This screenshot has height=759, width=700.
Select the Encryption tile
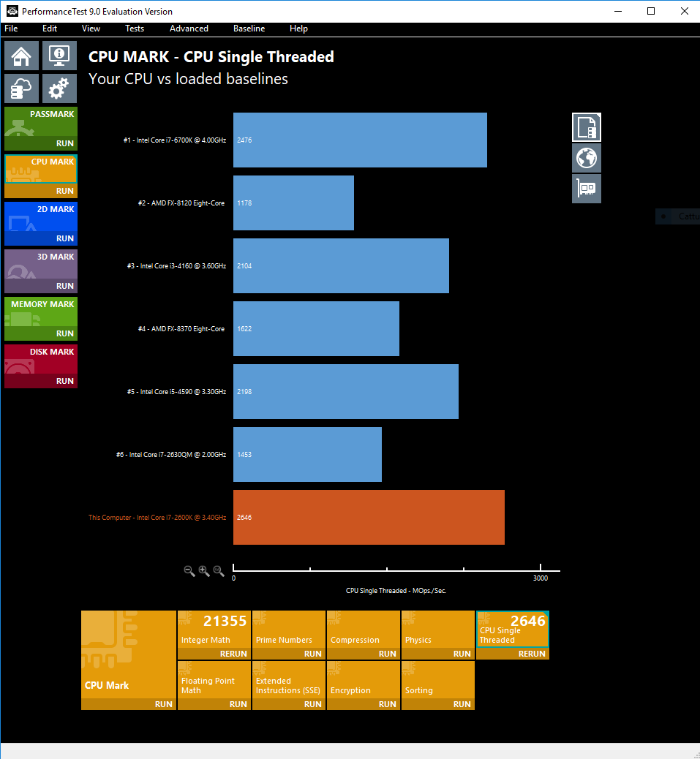pos(363,679)
